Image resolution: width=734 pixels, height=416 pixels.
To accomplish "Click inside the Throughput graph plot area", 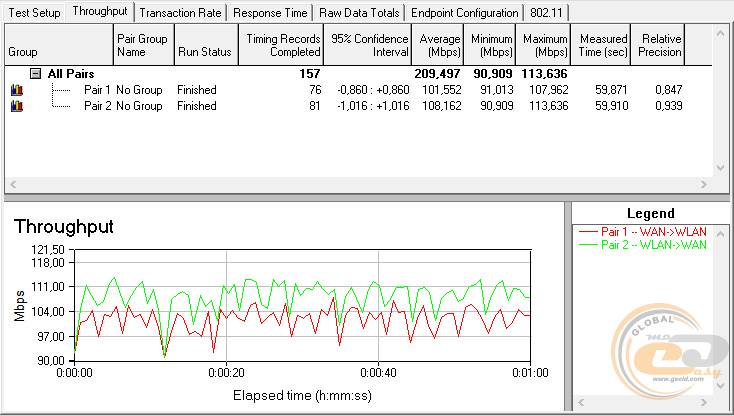I will pyautogui.click(x=300, y=320).
